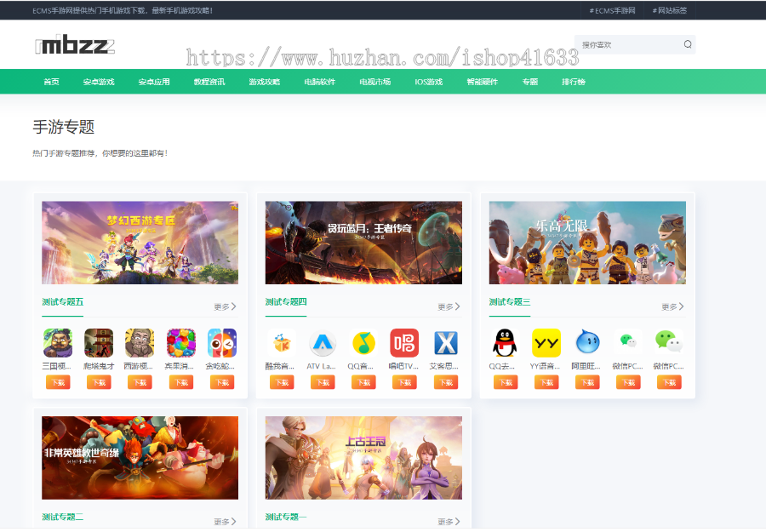766x532 pixels.
Task: Open the 专题 navigation item
Action: tap(530, 82)
